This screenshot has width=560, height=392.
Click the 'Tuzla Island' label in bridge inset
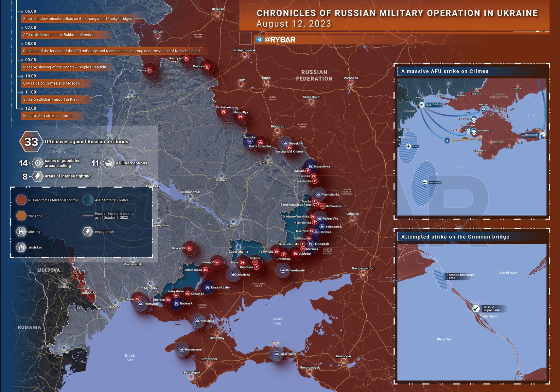point(489,316)
